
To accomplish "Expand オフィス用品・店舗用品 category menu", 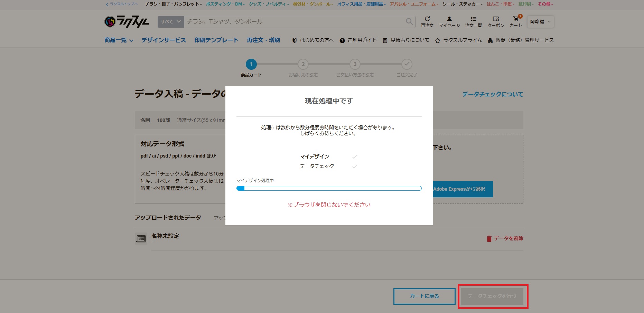I will 362,4.
